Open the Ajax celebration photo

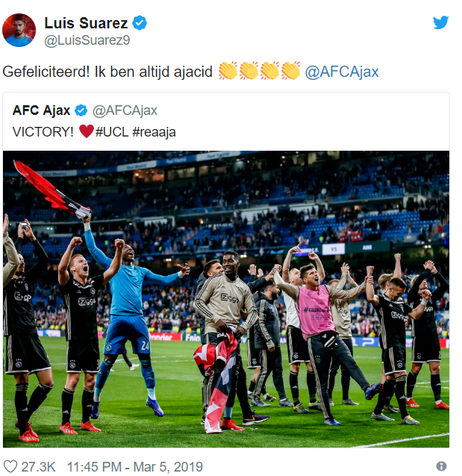coord(226,299)
